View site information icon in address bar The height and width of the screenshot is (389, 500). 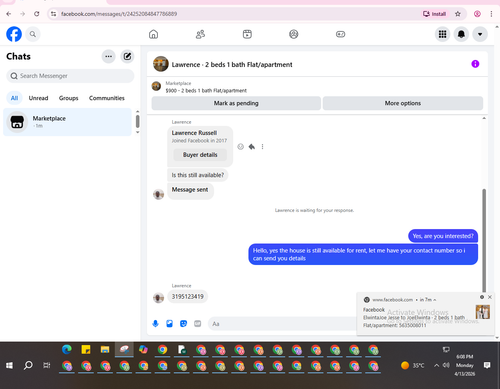pyautogui.click(x=53, y=14)
